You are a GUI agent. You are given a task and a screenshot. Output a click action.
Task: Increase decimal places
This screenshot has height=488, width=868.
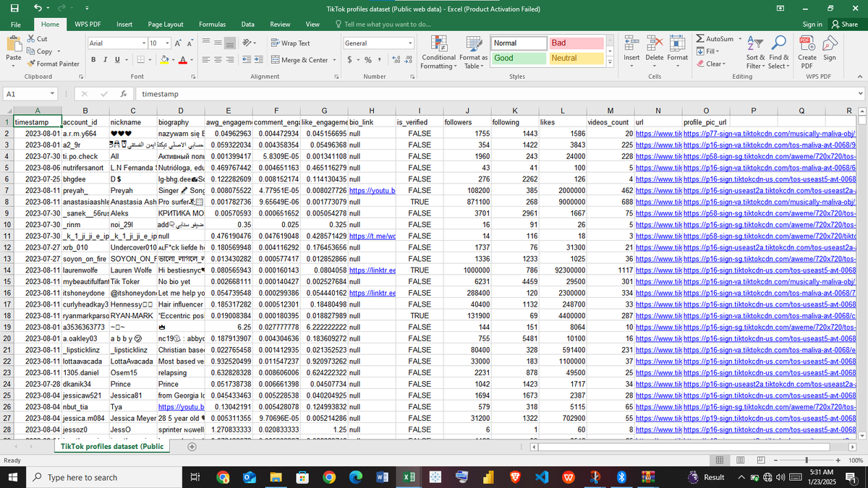point(395,60)
